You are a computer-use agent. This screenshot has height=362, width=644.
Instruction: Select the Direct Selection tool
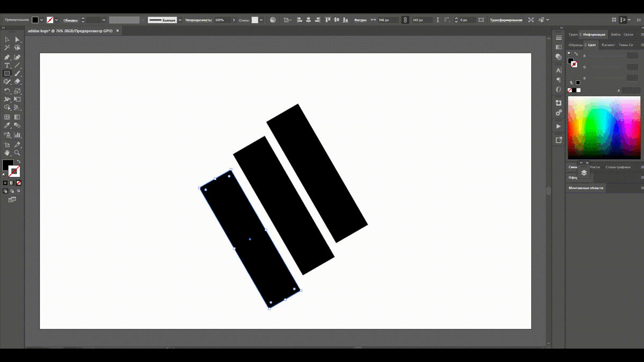tap(17, 39)
